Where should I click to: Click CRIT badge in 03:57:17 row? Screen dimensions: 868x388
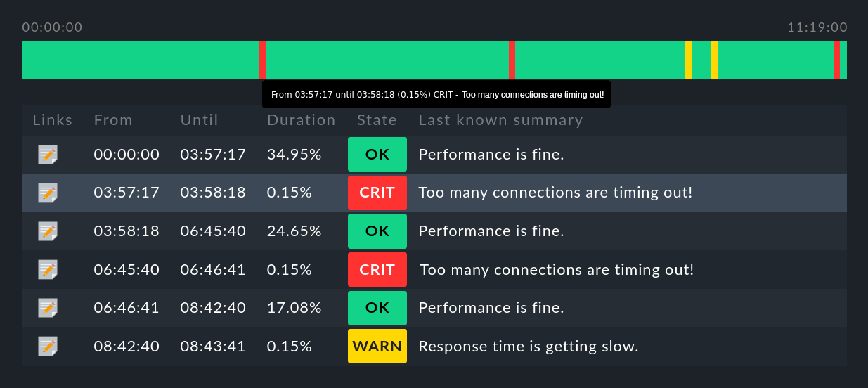coord(377,193)
